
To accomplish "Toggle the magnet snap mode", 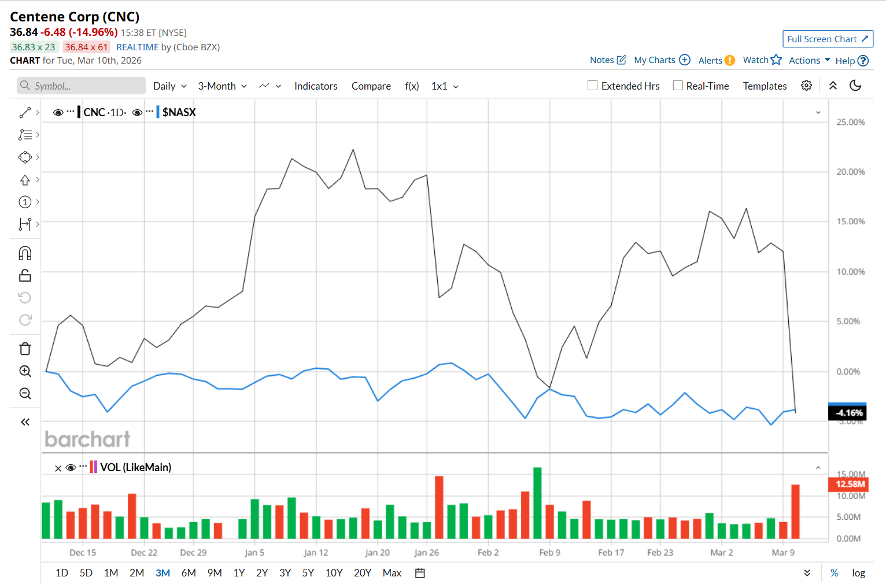I will coord(25,253).
